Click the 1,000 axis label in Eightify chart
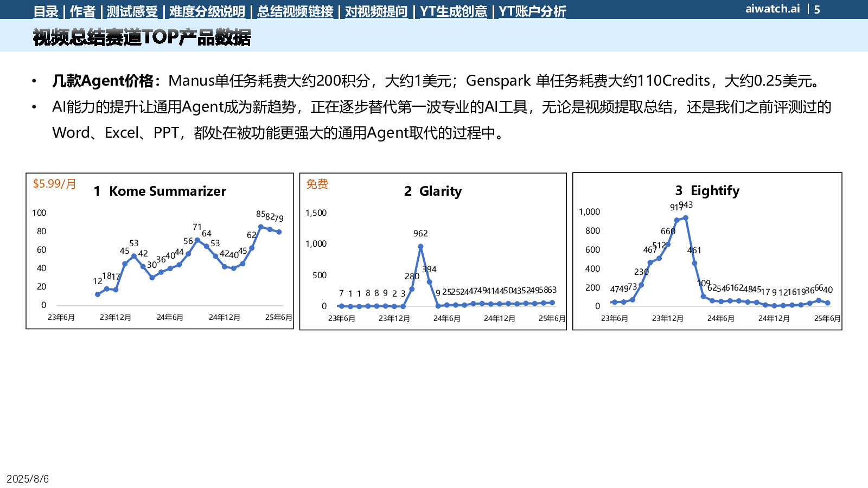This screenshot has height=488, width=868. pyautogui.click(x=589, y=211)
